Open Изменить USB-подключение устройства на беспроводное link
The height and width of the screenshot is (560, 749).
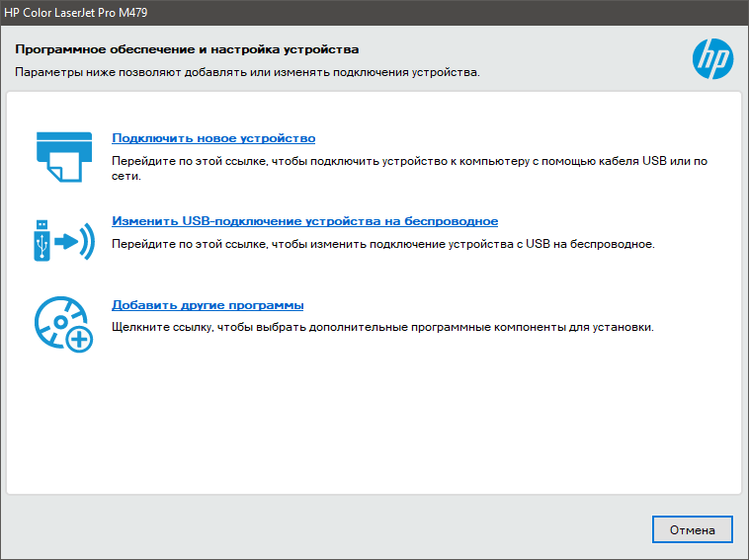tap(304, 221)
